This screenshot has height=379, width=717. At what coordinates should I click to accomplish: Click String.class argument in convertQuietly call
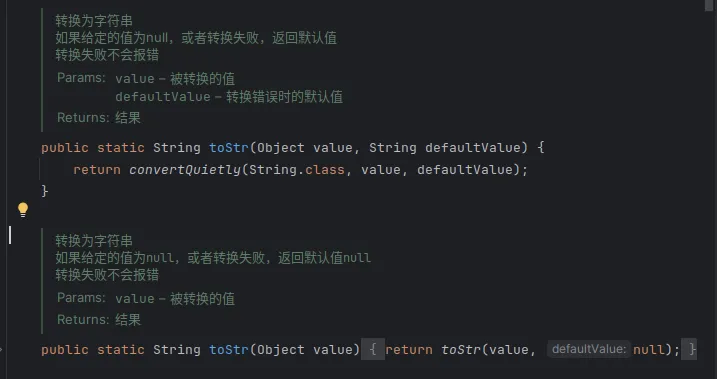click(297, 170)
